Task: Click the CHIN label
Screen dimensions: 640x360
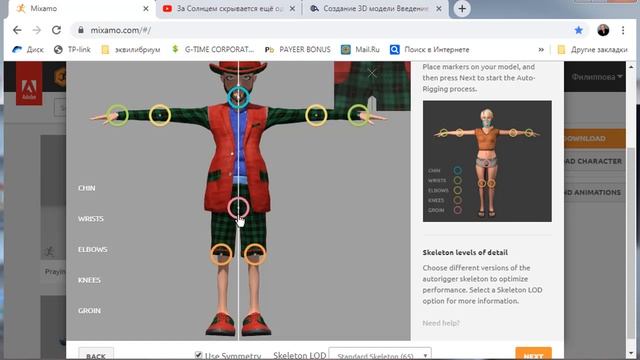Action: click(x=87, y=188)
